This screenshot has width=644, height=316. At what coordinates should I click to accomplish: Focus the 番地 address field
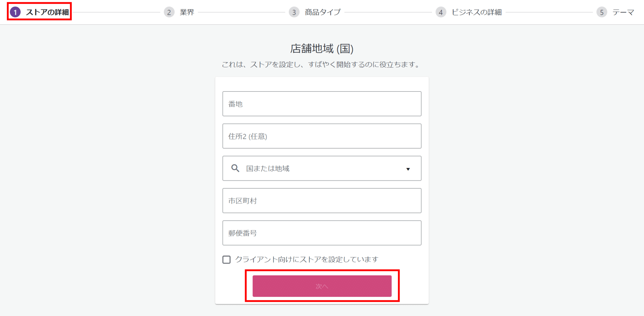[322, 104]
